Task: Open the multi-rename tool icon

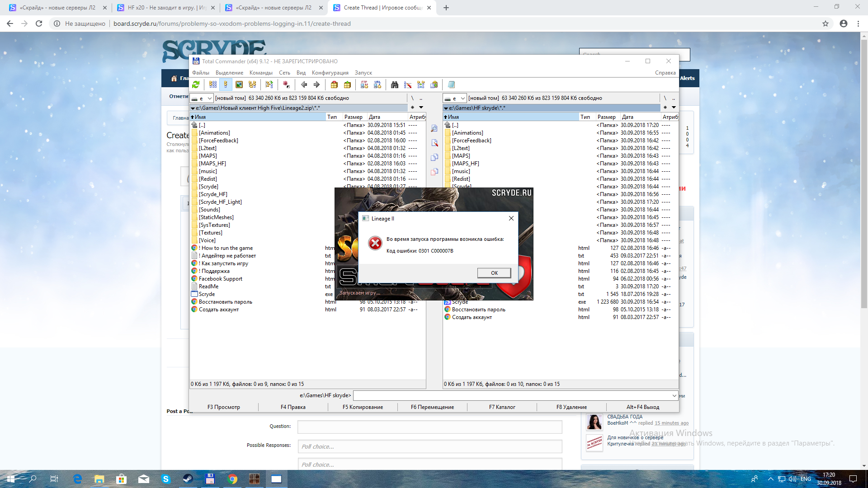Action: [408, 84]
